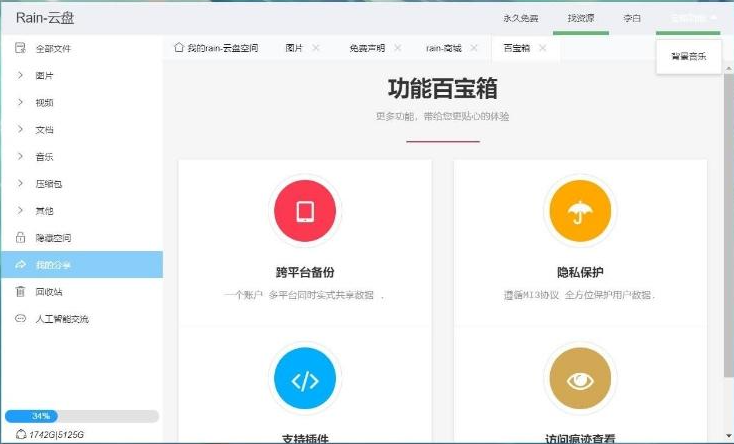The height and width of the screenshot is (444, 734).
Task: Click the 全方位保护用户数据 description text
Action: (x=610, y=295)
